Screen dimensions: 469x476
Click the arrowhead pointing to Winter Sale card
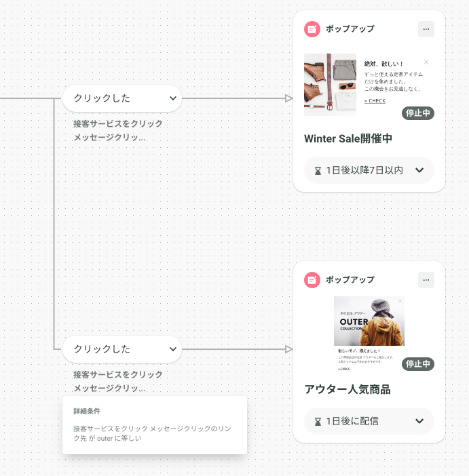289,98
